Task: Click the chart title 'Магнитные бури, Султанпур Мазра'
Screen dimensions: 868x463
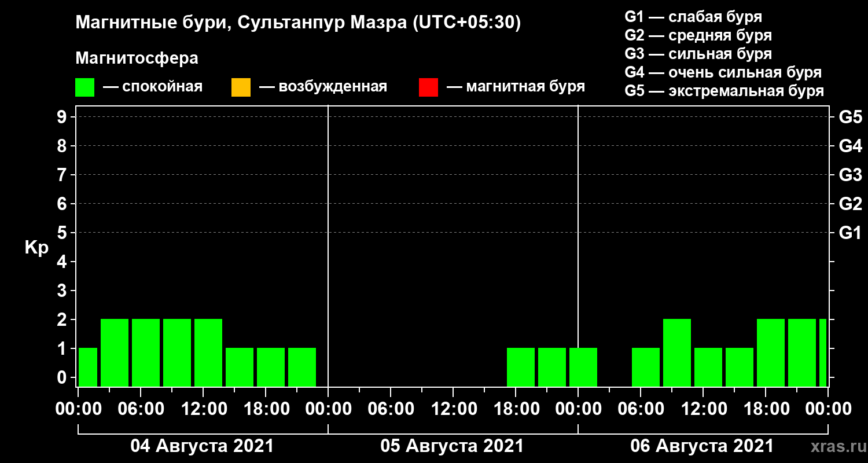Action: point(298,23)
